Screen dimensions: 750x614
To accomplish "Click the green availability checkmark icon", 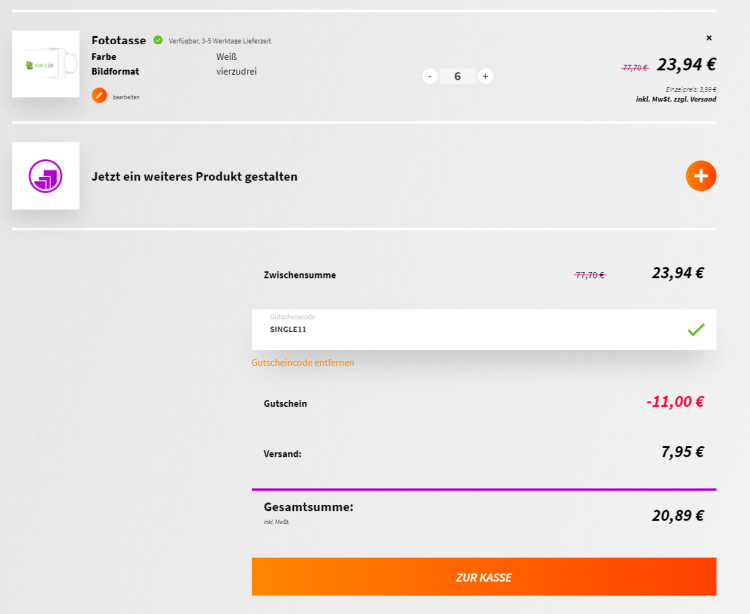I will 158,40.
